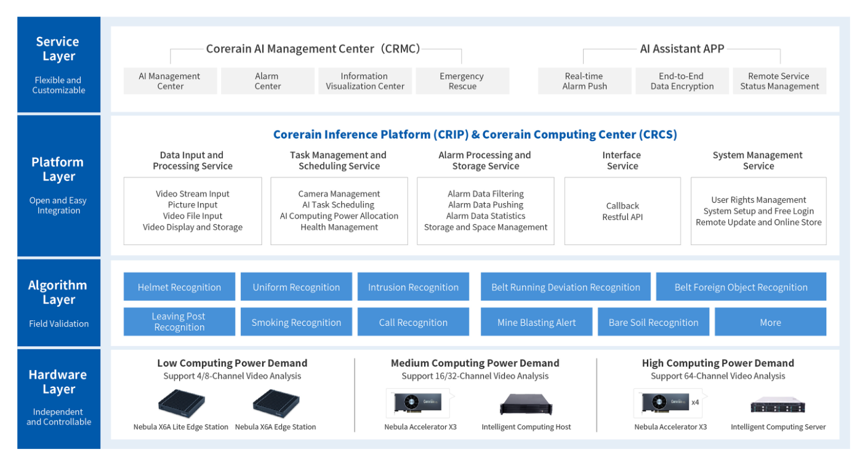This screenshot has width=868, height=465.
Task: Click the Corerain AI Management Center (CRMC) heading
Action: pos(313,49)
